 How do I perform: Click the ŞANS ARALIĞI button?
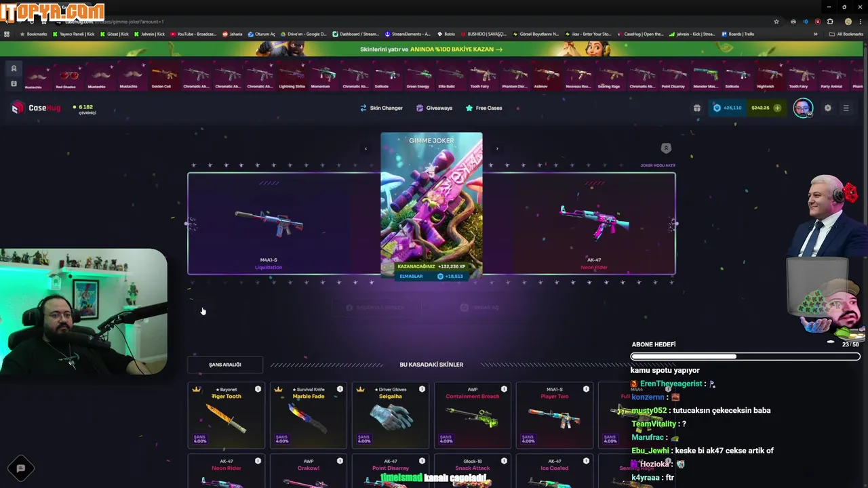tap(225, 365)
